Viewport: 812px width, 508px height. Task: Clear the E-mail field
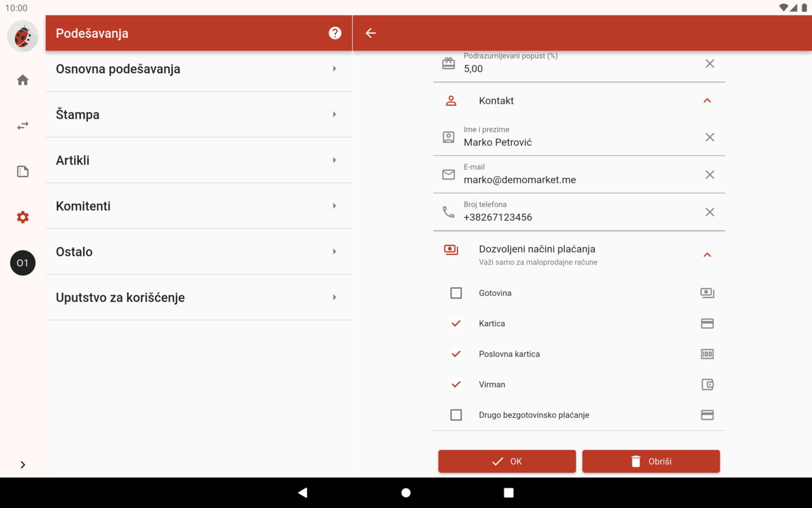[x=710, y=175]
